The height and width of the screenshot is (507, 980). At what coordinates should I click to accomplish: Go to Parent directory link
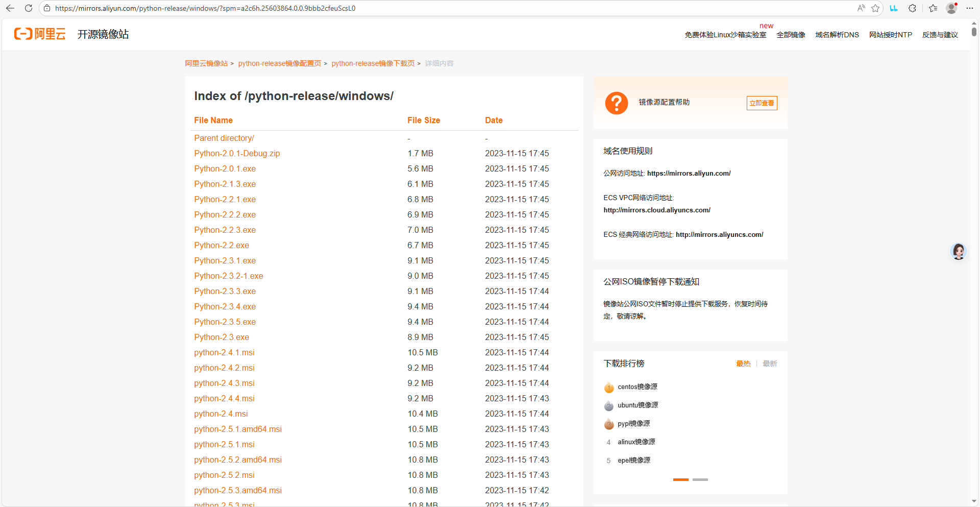tap(224, 138)
